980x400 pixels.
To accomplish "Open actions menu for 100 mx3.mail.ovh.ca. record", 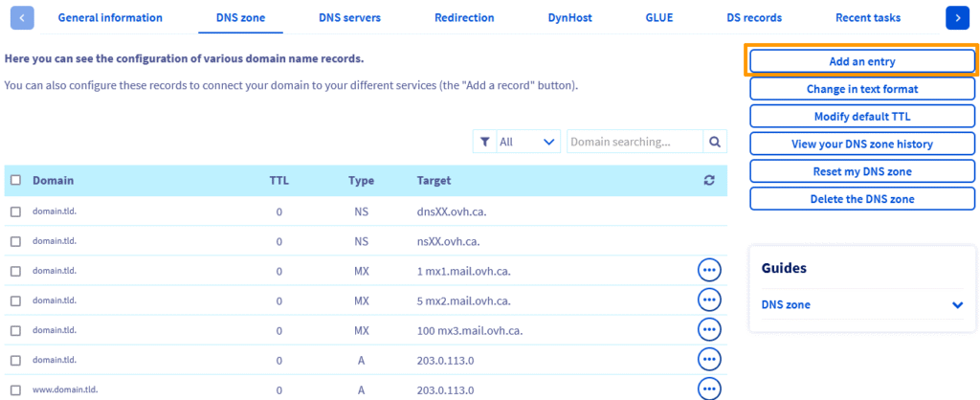I will point(709,329).
